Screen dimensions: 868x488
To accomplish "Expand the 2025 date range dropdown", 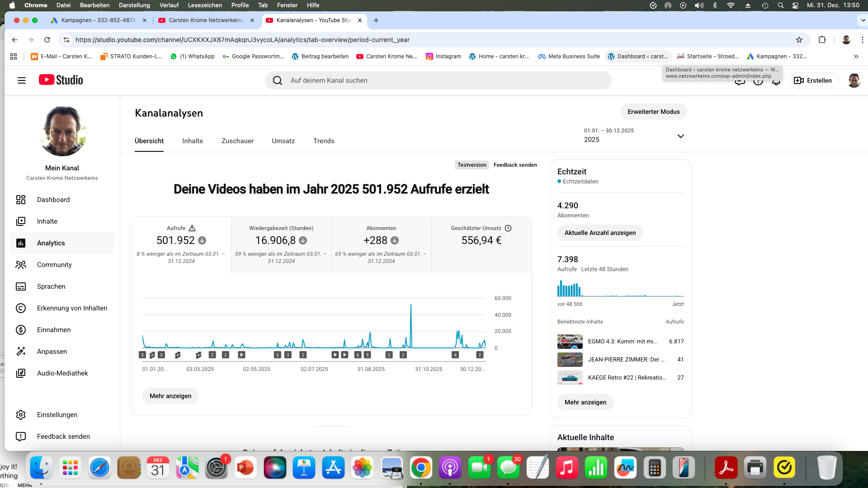I will (x=680, y=136).
